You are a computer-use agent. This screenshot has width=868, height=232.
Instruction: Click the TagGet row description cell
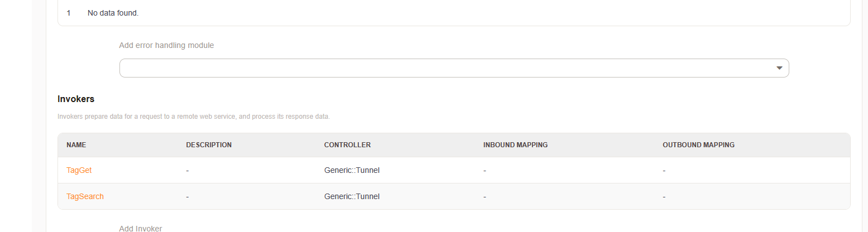coord(188,170)
